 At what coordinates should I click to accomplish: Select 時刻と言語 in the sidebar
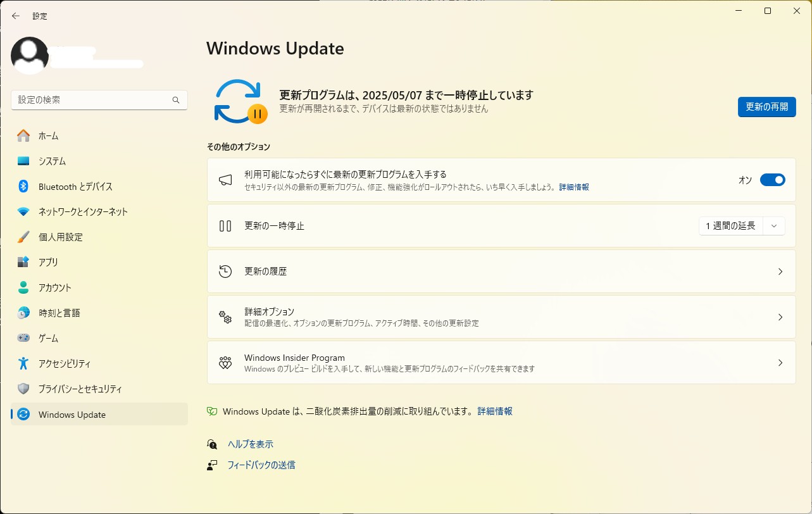(99, 313)
